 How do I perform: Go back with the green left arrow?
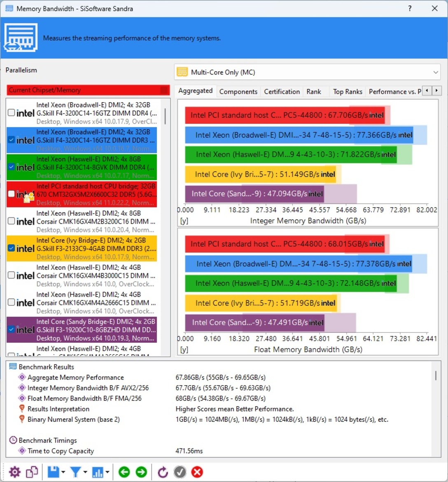124,472
